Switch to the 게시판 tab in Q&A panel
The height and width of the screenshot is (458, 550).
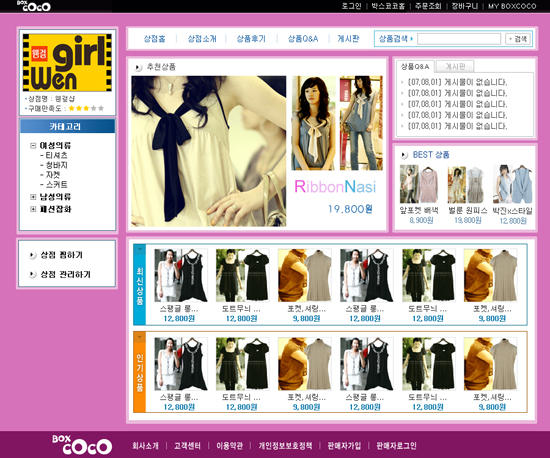click(x=455, y=66)
